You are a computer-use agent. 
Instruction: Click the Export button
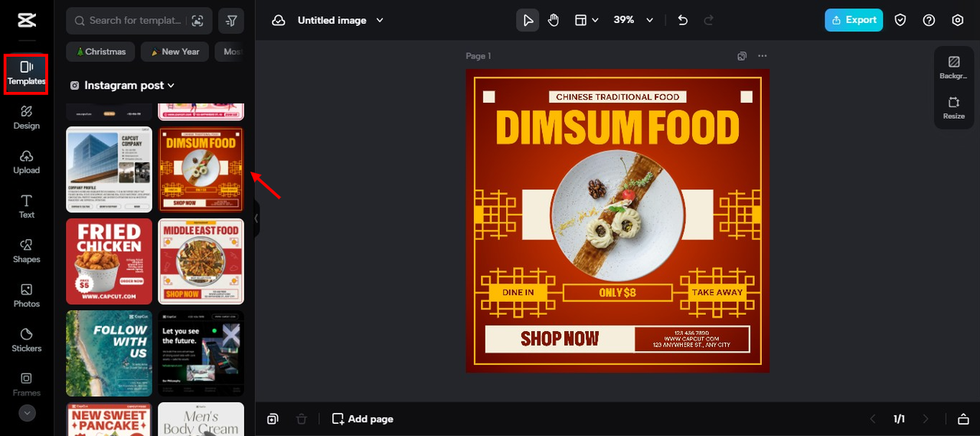pos(854,20)
